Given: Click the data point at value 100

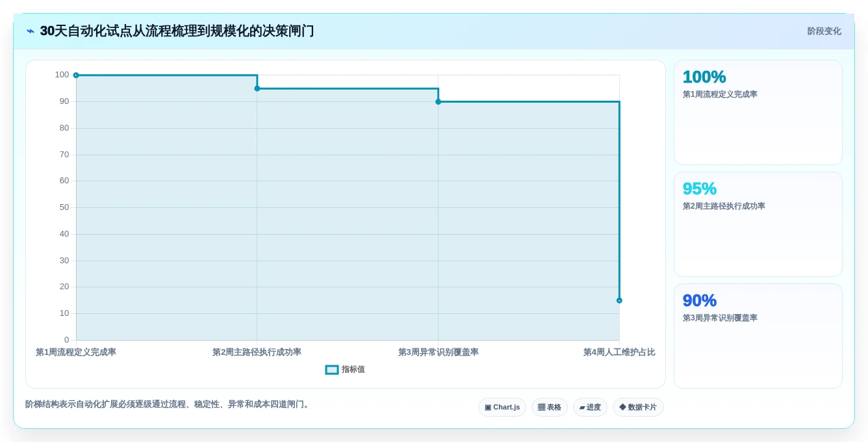Looking at the screenshot, I should point(76,75).
